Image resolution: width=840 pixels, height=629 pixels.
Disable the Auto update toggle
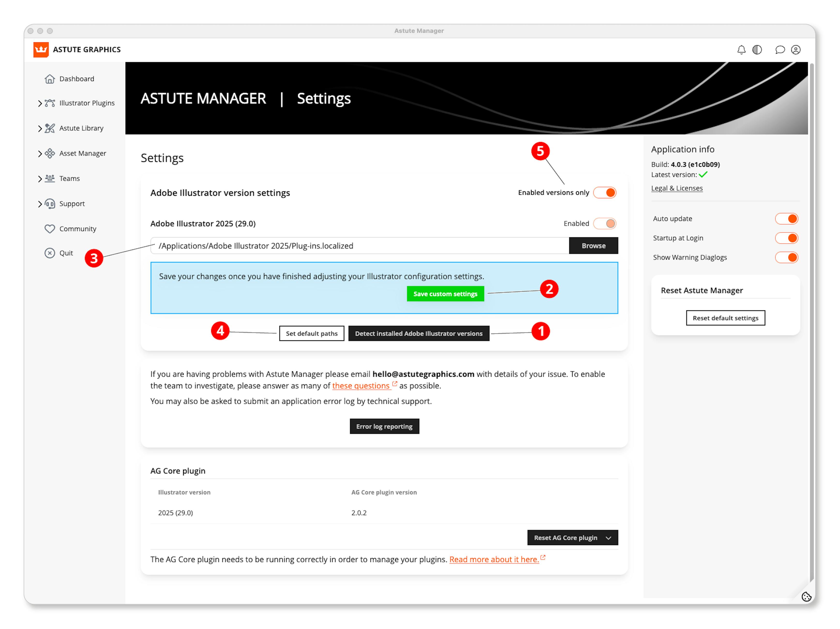[787, 219]
